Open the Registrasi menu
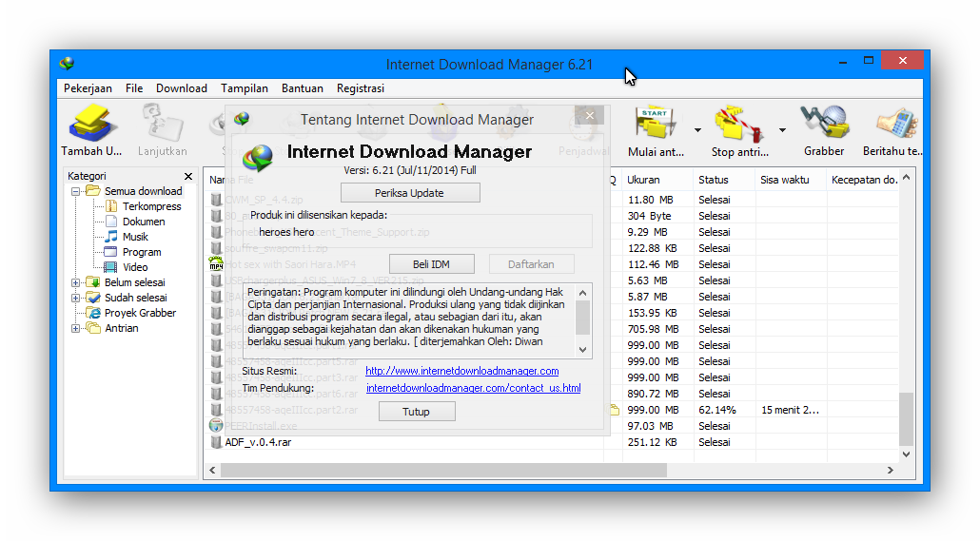Image resolution: width=980 pixels, height=541 pixels. (x=360, y=88)
